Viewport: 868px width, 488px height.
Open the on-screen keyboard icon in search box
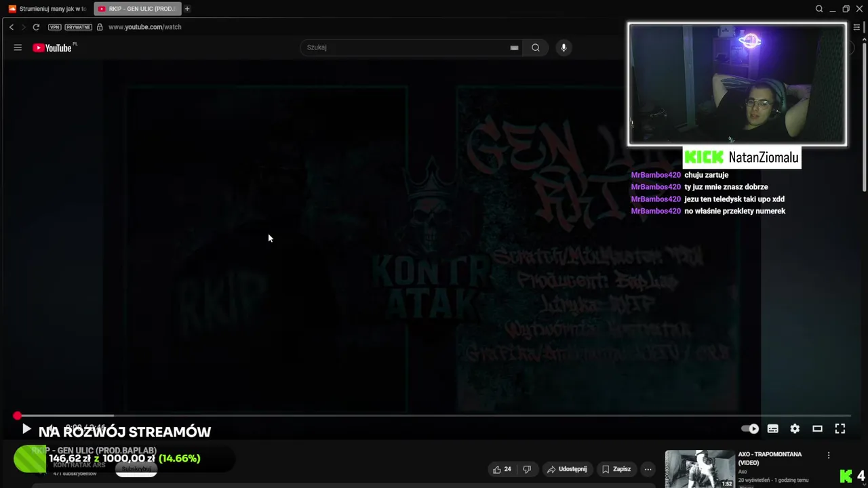pyautogui.click(x=514, y=47)
